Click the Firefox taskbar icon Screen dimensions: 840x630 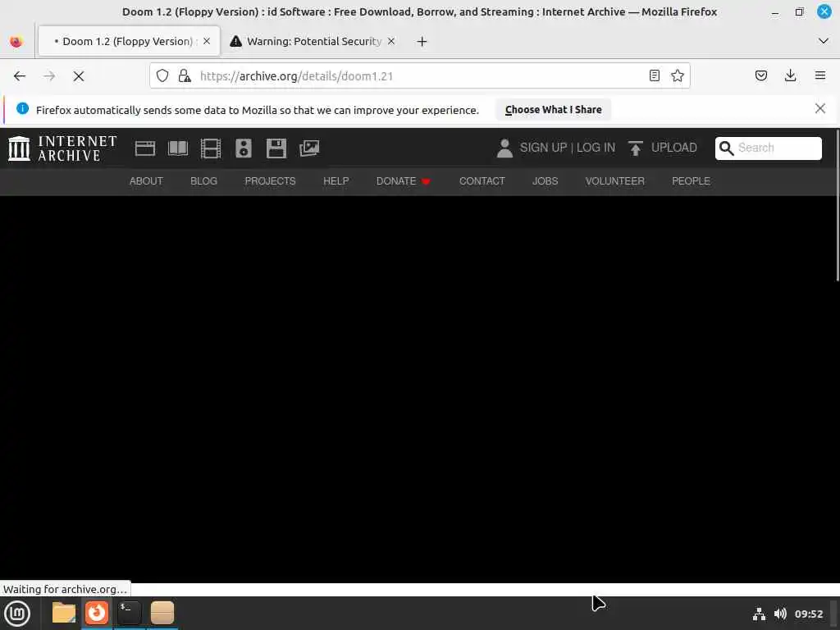pyautogui.click(x=97, y=613)
